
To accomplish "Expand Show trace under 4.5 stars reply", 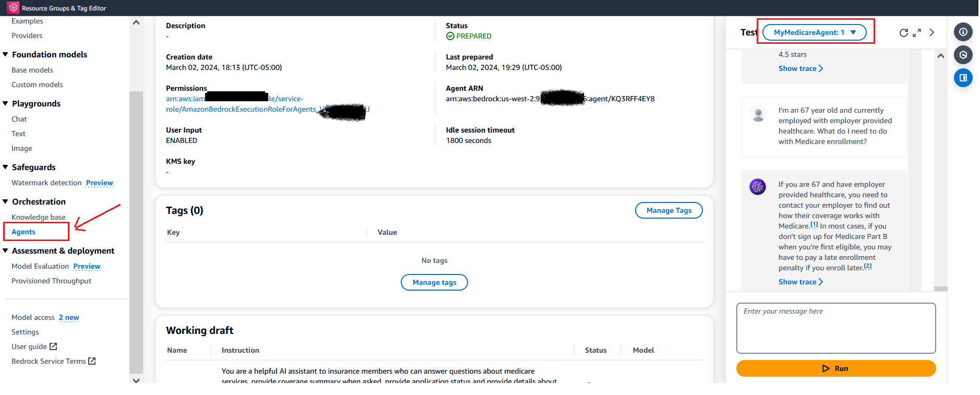I will [x=800, y=68].
